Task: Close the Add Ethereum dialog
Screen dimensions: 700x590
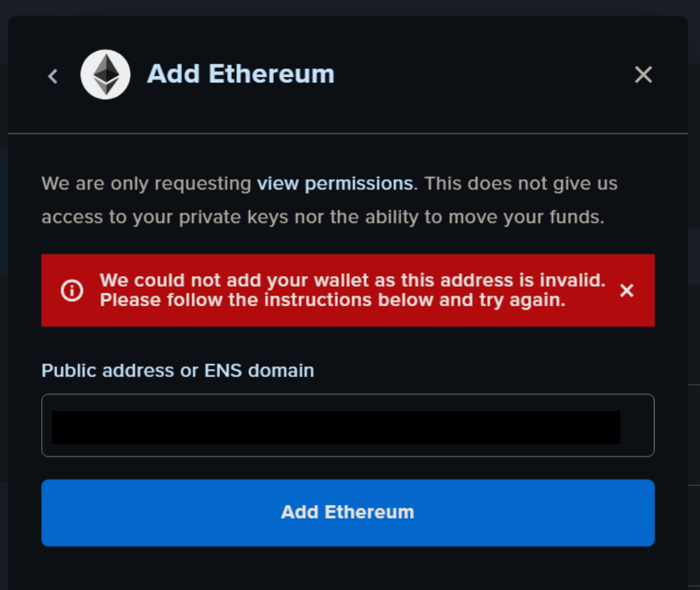Action: (x=643, y=75)
